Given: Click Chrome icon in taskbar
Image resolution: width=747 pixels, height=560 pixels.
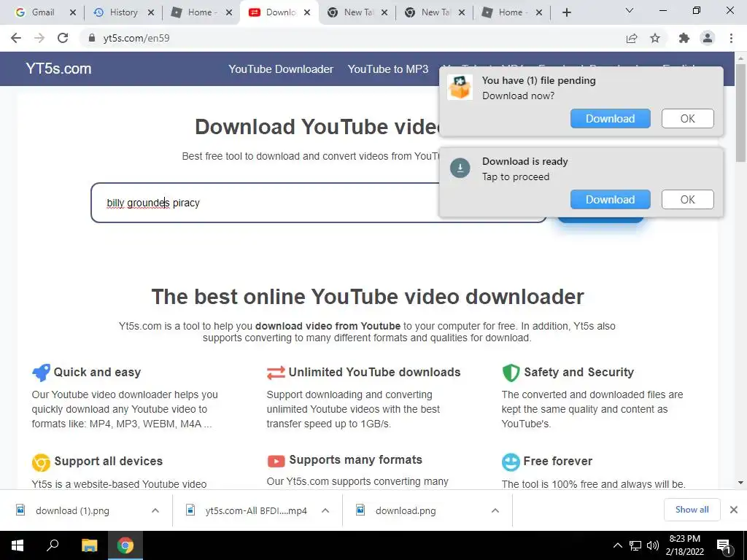Looking at the screenshot, I should [x=125, y=545].
